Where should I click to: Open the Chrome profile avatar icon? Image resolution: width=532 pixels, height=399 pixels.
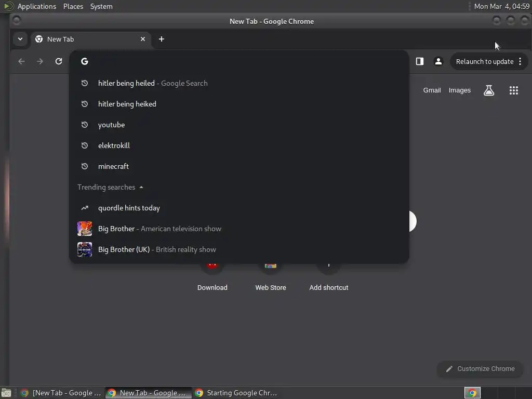pos(438,61)
